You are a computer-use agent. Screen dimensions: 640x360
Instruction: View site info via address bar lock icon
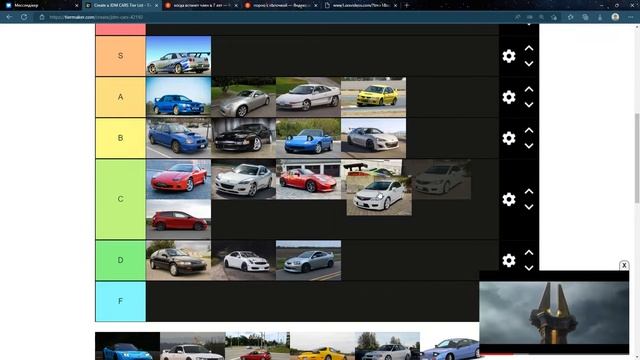(x=42, y=17)
